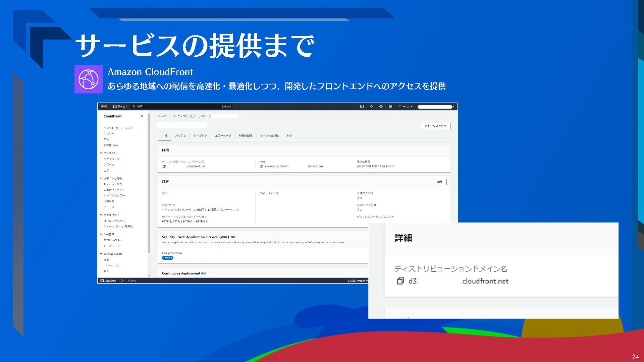Click ディストリビューション breadcrumb link

click(192, 116)
